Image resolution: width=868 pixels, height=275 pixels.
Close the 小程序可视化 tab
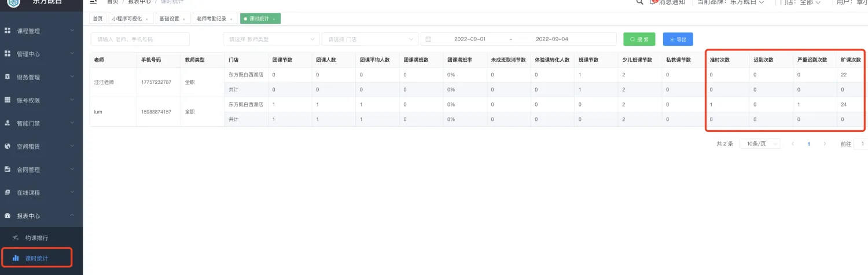coord(146,19)
